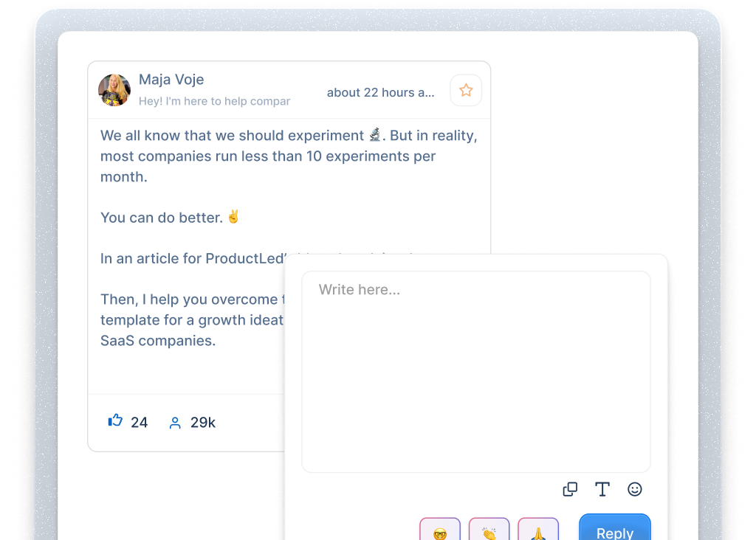Click the "You can do better" line
756x540 pixels.
coord(162,218)
